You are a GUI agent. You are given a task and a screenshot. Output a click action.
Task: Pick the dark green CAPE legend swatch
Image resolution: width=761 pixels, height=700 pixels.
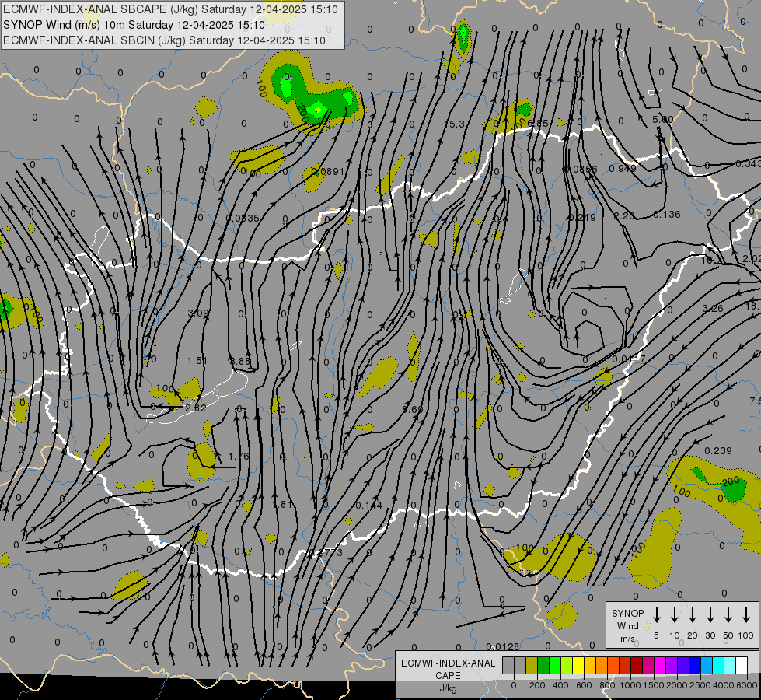click(543, 666)
